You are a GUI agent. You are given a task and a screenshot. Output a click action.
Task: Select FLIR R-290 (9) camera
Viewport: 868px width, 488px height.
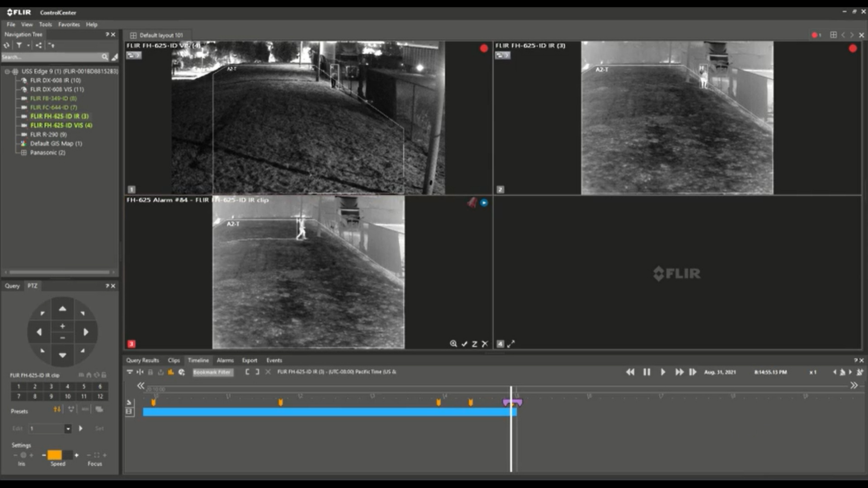click(48, 135)
